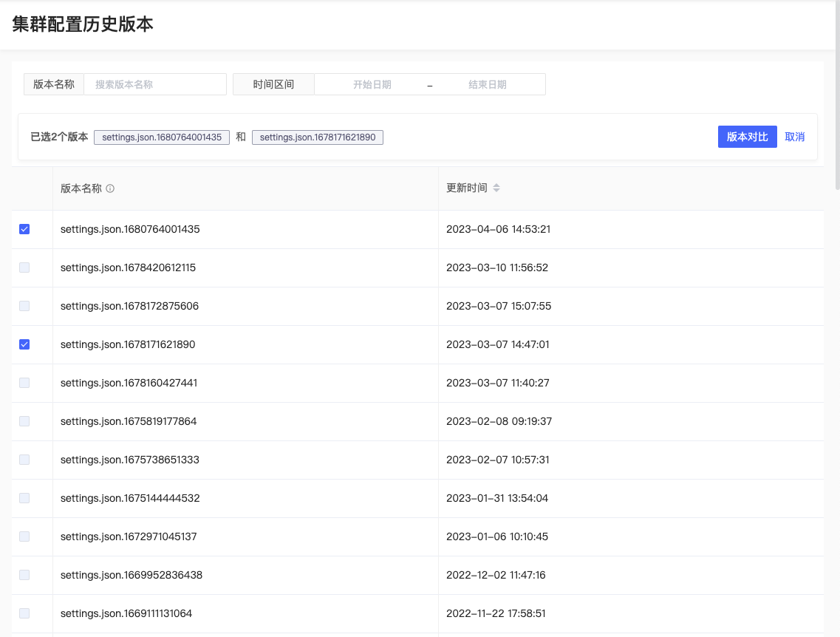Check settings.json.1675738651333 row checkbox
The image size is (840, 637).
(24, 460)
